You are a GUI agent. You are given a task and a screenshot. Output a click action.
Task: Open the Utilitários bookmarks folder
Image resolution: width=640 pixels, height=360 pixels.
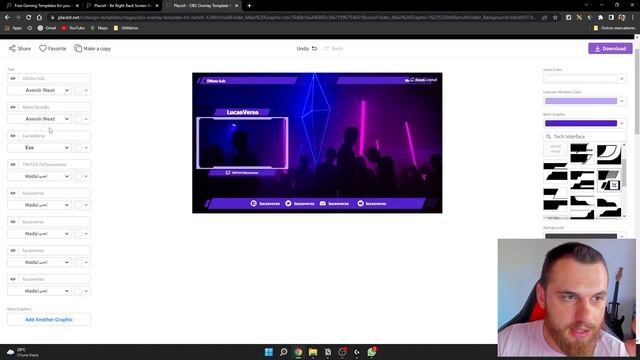coord(126,28)
